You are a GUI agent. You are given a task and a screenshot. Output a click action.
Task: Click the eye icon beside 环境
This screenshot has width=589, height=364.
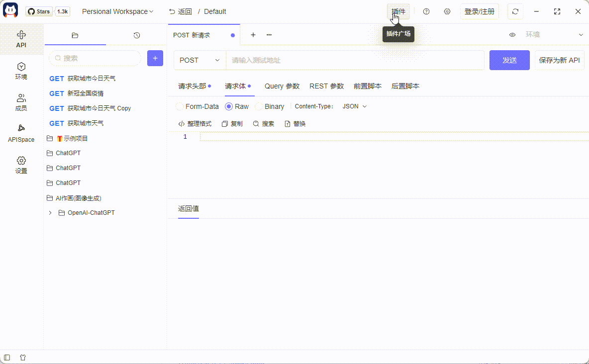pyautogui.click(x=512, y=35)
